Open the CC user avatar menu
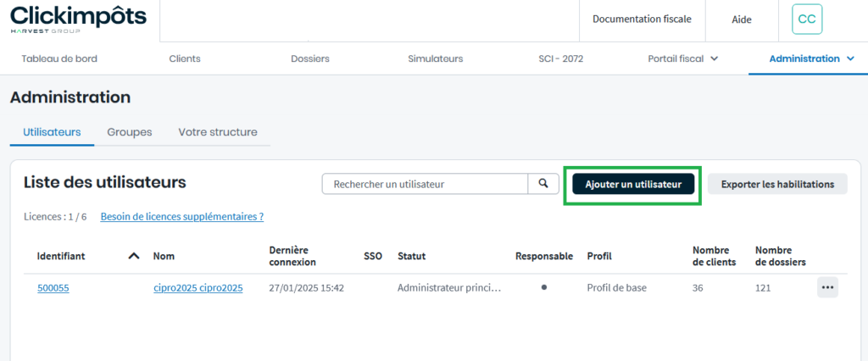Image resolution: width=868 pixels, height=361 pixels. tap(806, 19)
